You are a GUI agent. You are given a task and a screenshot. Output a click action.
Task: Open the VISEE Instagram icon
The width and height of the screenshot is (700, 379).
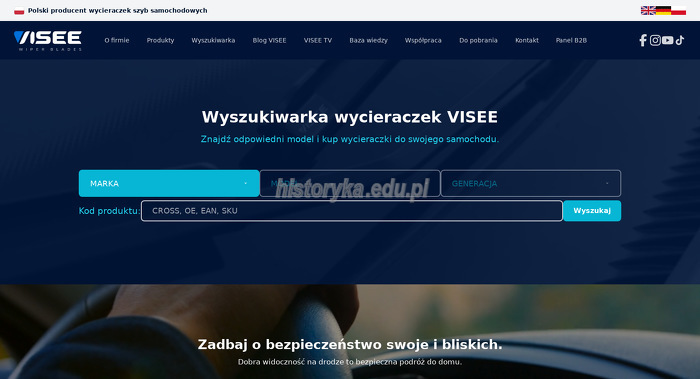pyautogui.click(x=655, y=40)
